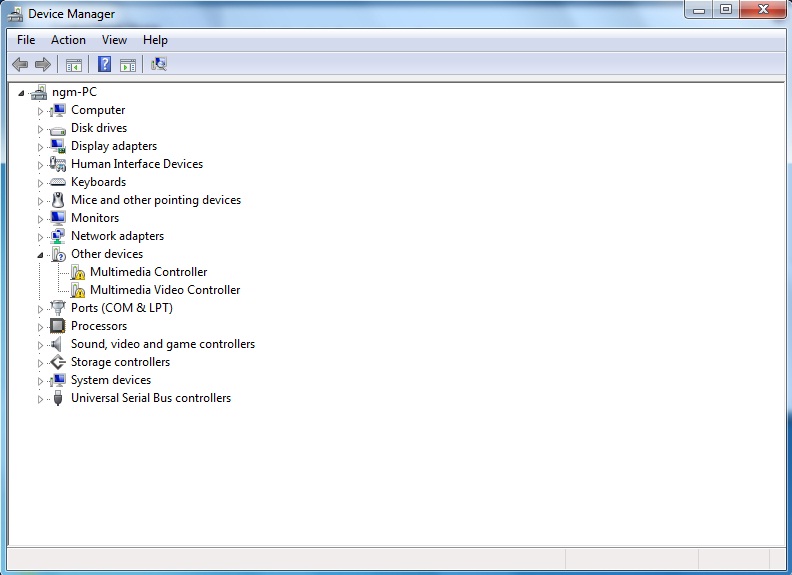Select the Sound, video and game controllers label
The width and height of the screenshot is (792, 575).
click(163, 344)
